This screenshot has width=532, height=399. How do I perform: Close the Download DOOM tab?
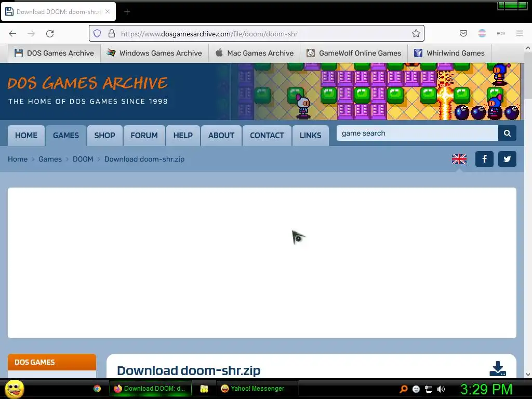point(108,11)
